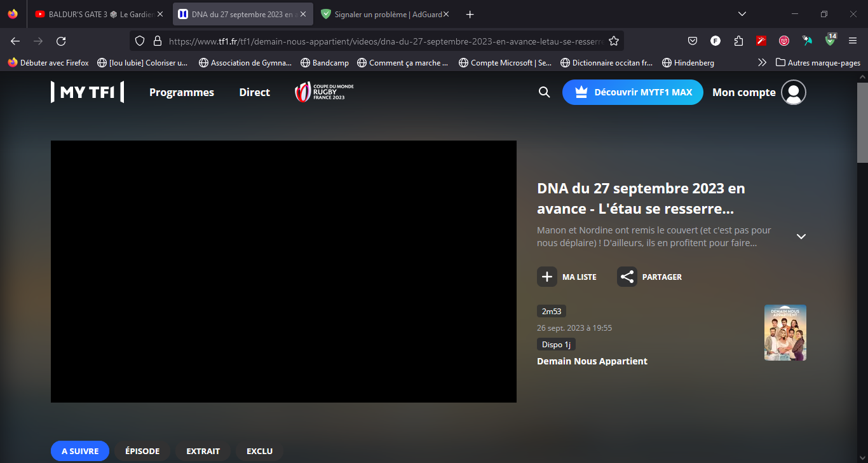Select the A SUIVRE filter pill
This screenshot has height=463, width=868.
point(80,451)
